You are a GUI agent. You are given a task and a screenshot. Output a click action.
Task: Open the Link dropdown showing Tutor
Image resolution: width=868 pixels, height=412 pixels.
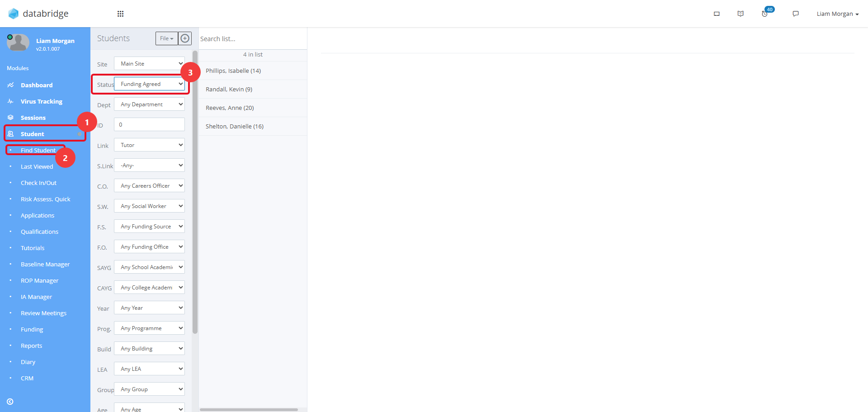(x=149, y=145)
